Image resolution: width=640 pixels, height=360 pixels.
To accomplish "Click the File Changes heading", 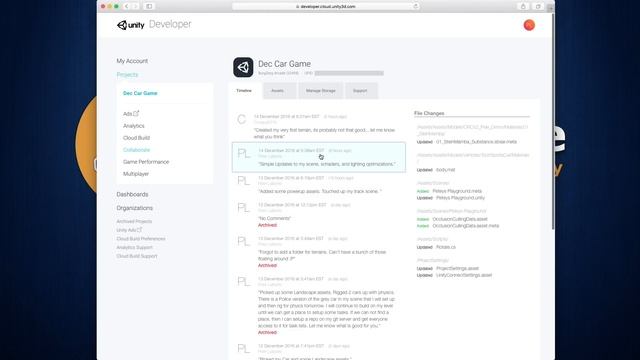I will point(429,113).
